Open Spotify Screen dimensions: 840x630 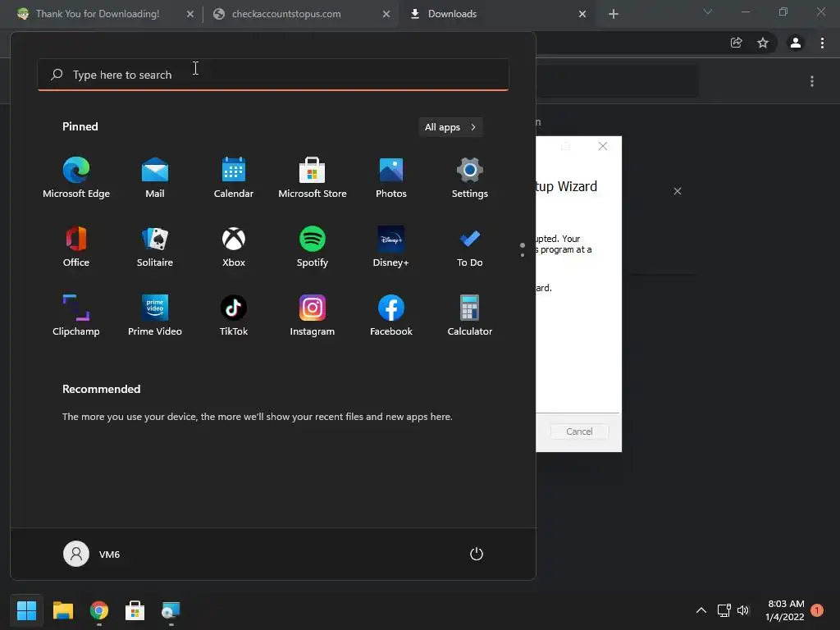(x=313, y=246)
